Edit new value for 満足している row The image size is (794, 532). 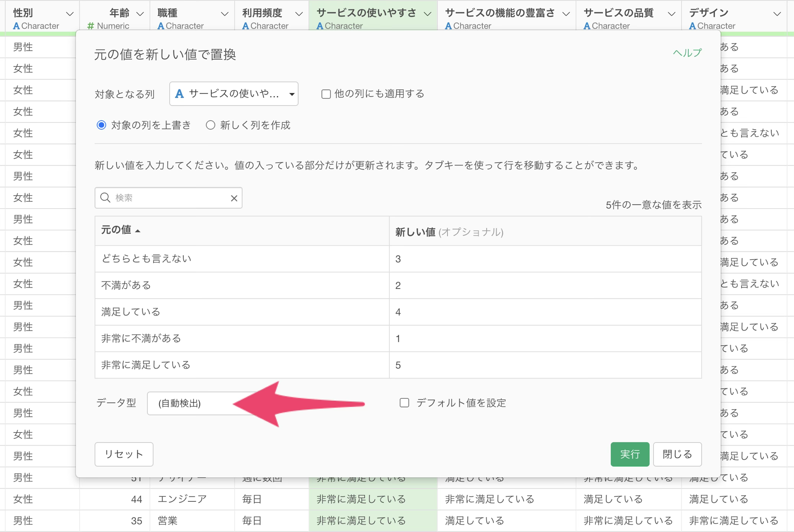pos(545,312)
